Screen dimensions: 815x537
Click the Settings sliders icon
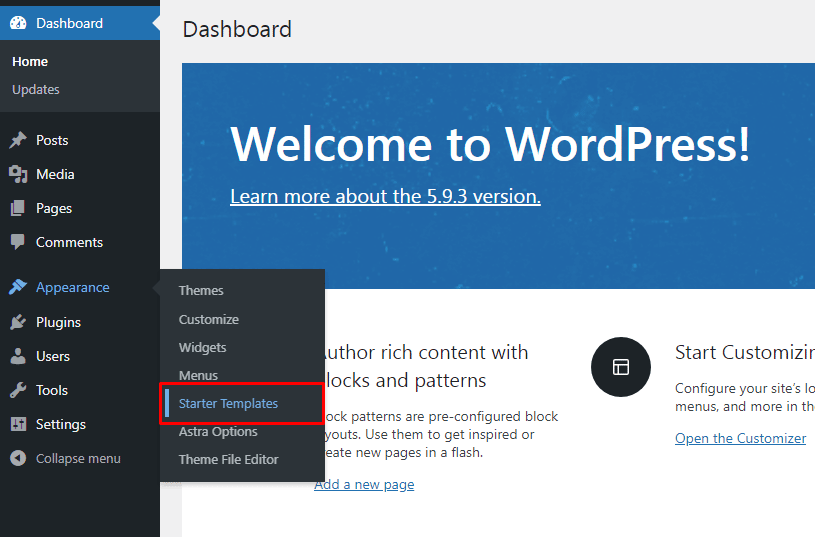(x=18, y=424)
